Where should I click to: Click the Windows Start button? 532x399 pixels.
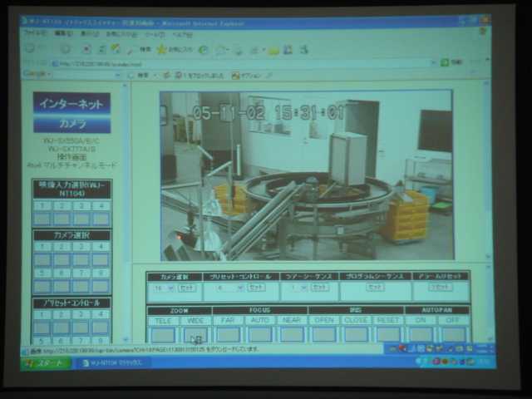[x=46, y=363]
